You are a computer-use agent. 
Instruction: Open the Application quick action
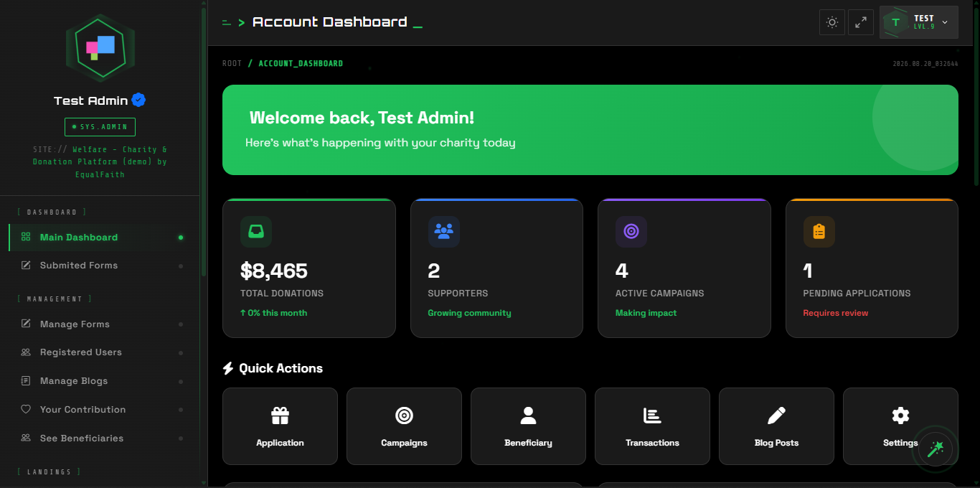tap(280, 426)
